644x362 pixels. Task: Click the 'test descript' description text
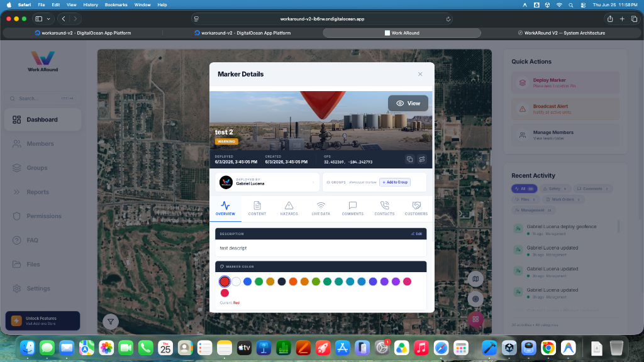[233, 248]
